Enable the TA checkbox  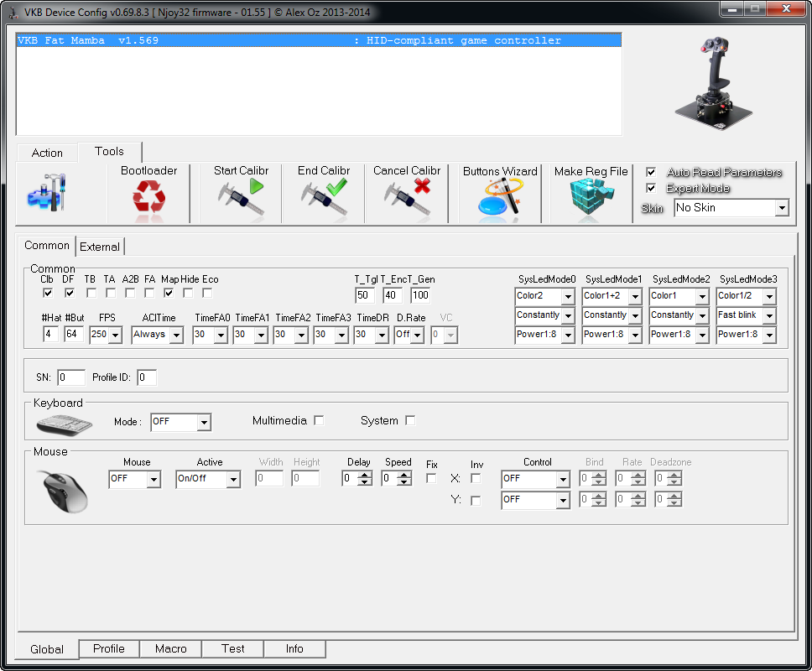(x=110, y=293)
